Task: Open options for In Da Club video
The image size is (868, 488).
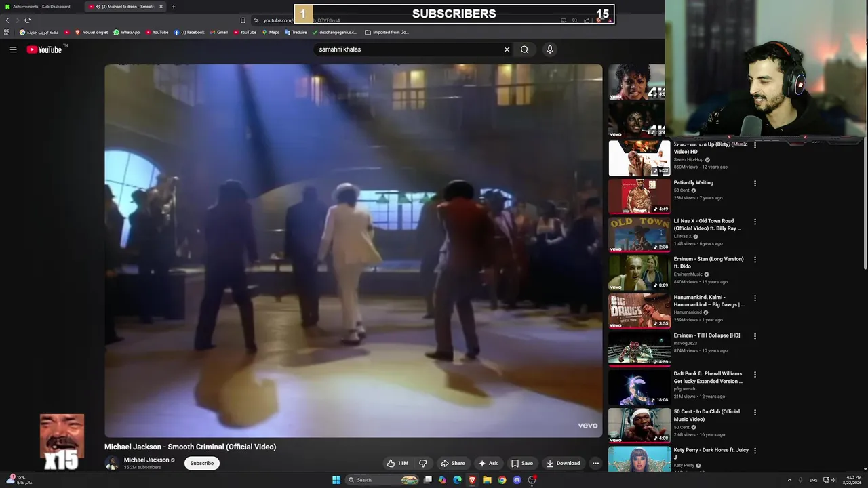Action: point(755,413)
